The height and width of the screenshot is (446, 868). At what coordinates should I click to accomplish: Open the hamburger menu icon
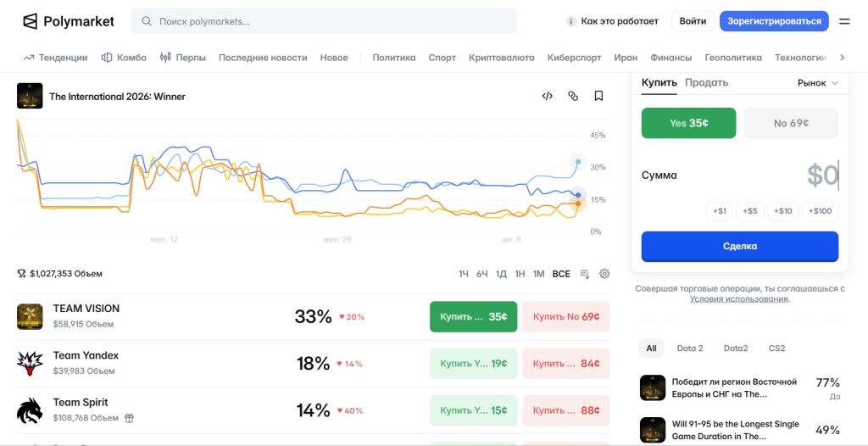pos(844,21)
